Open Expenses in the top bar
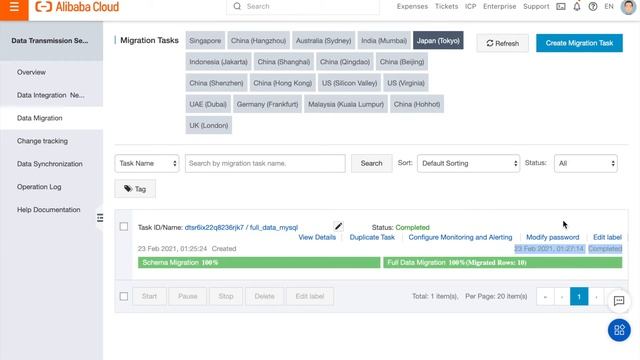 point(412,7)
